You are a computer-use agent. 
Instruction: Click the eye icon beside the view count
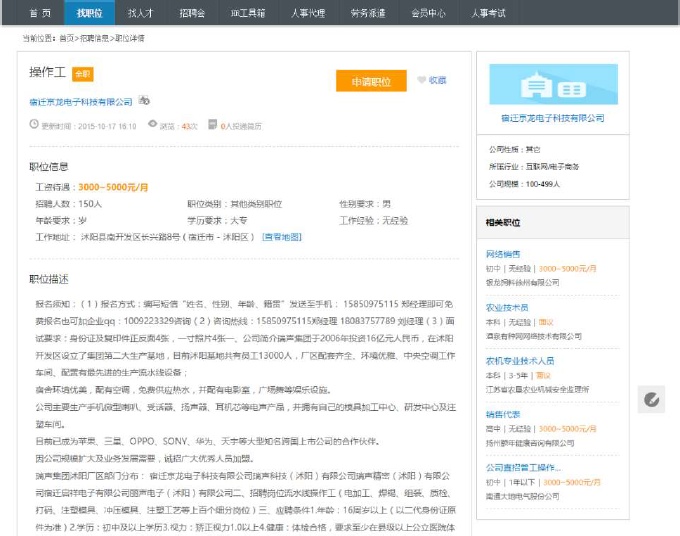click(153, 126)
